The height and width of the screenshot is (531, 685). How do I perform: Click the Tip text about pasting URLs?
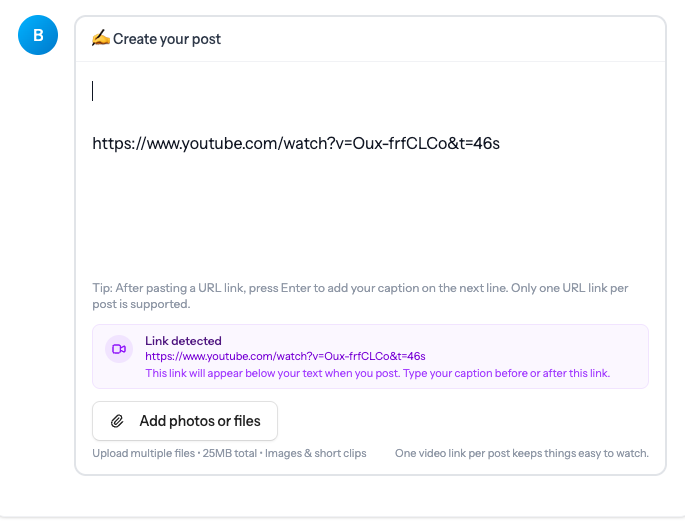(360, 288)
